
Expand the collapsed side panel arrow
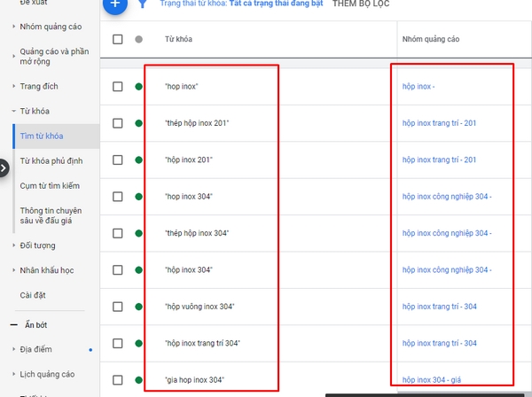click(x=4, y=167)
